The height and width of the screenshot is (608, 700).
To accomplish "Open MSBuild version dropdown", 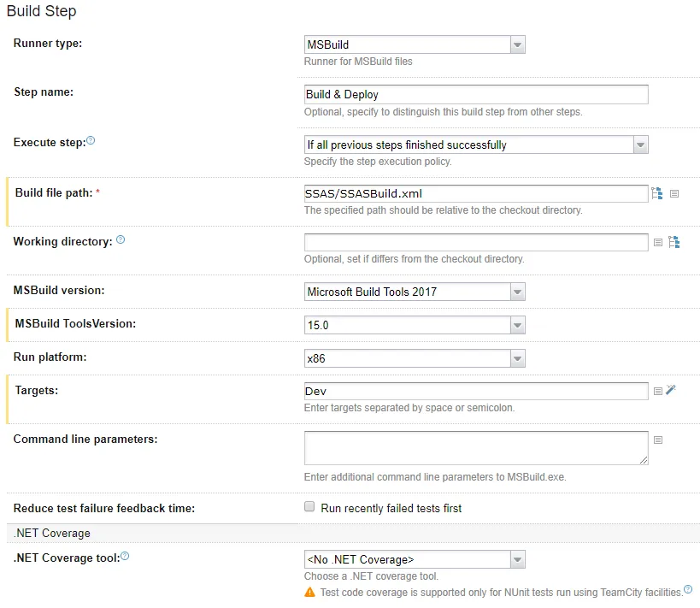I will point(415,292).
